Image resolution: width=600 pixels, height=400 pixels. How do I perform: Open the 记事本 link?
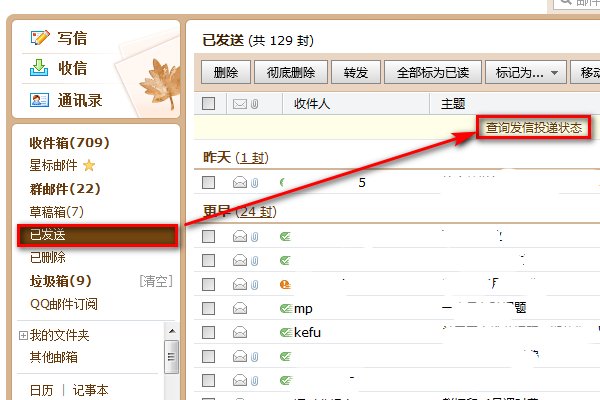[90, 390]
